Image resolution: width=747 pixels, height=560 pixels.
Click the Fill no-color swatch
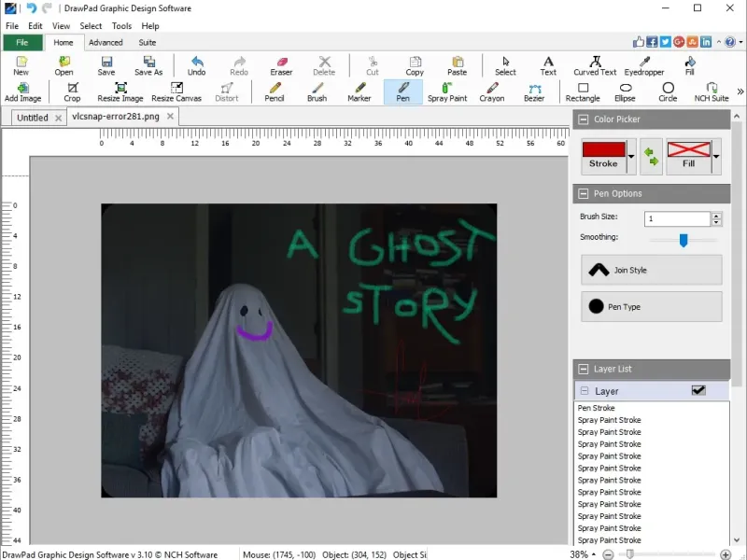pyautogui.click(x=689, y=149)
